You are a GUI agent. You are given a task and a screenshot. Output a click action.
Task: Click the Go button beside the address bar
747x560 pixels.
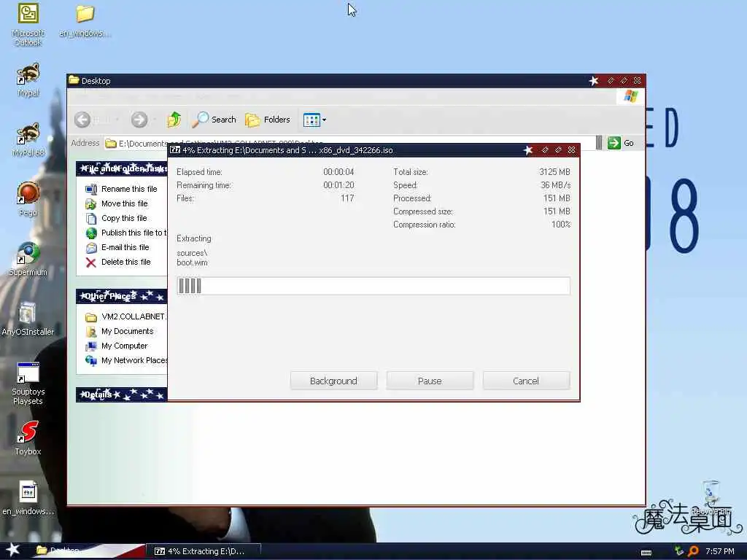tap(621, 143)
